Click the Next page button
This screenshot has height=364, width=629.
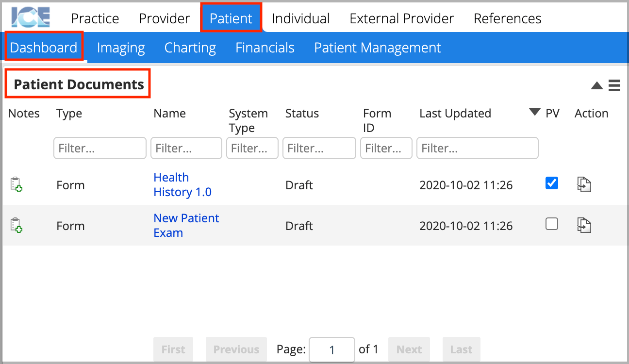(x=409, y=349)
